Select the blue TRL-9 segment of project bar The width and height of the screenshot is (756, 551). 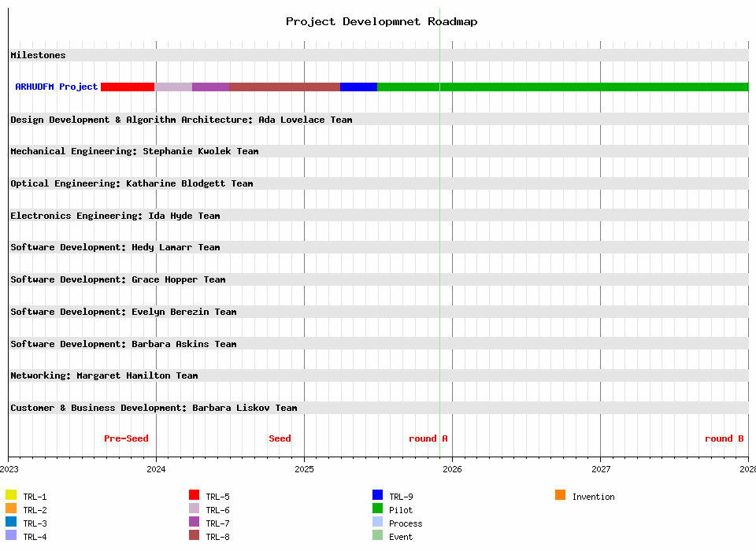[358, 87]
